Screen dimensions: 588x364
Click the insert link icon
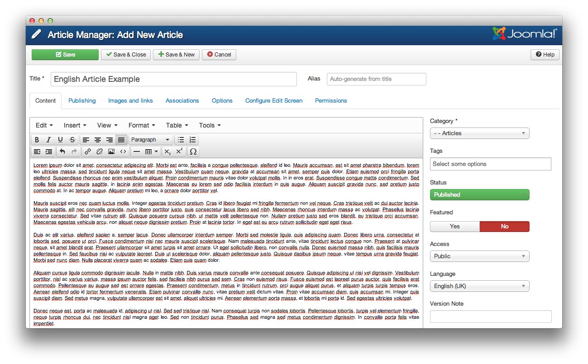(x=87, y=151)
